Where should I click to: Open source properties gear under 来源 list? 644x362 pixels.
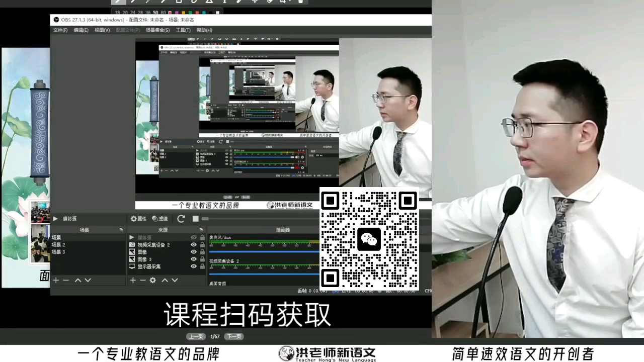153,280
